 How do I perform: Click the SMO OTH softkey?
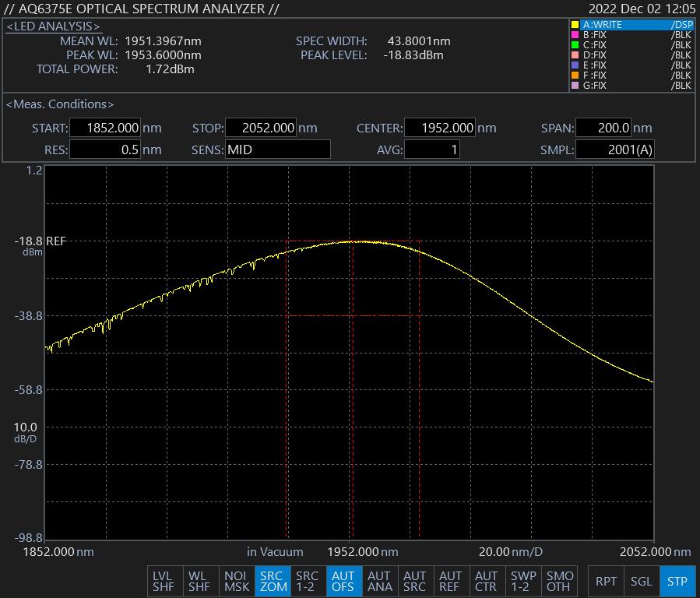pyautogui.click(x=559, y=581)
